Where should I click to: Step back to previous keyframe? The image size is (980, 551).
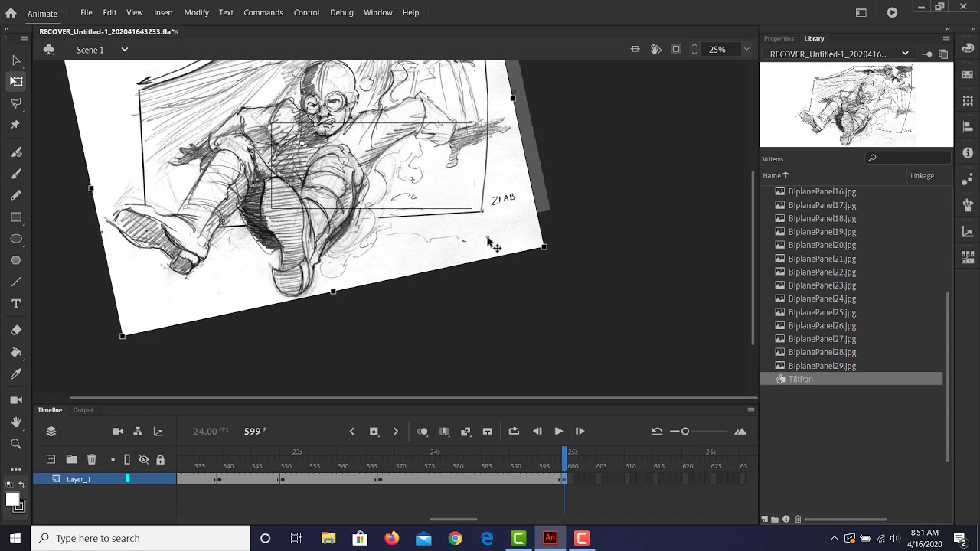click(x=352, y=432)
